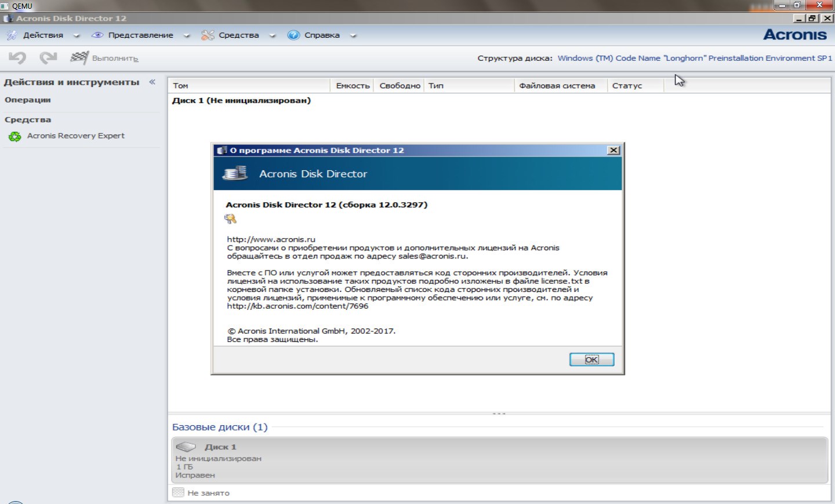Click the Acronis Recovery Expert green icon
835x504 pixels.
pyautogui.click(x=14, y=137)
